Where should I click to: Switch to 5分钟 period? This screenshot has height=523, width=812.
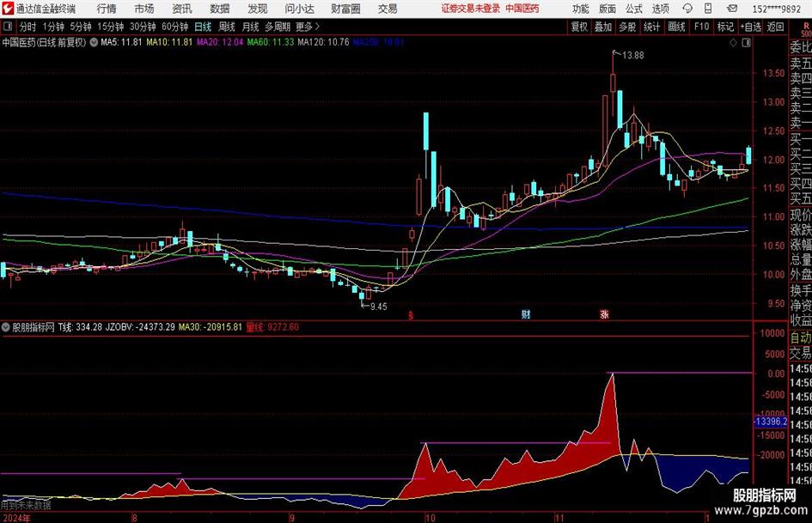pos(81,27)
